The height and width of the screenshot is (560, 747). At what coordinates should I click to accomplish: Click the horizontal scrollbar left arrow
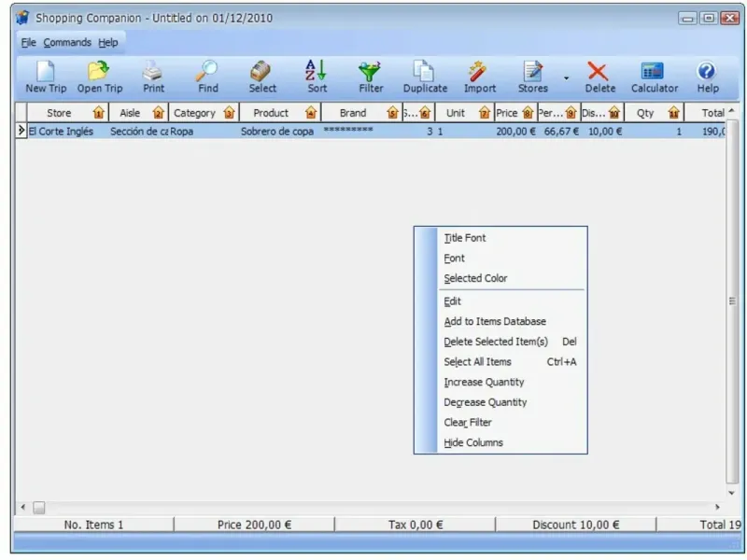22,507
